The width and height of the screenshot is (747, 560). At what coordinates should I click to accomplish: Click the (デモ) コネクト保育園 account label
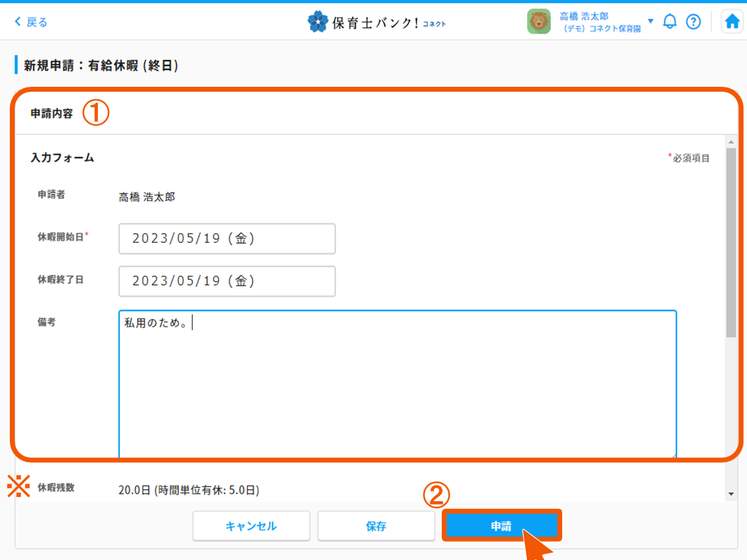pos(601,29)
